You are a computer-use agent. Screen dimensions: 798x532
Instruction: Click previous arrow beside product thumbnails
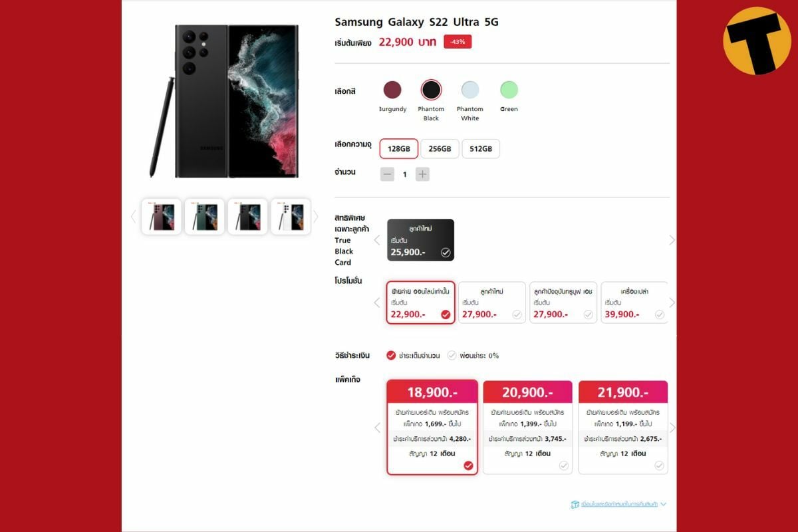point(133,217)
